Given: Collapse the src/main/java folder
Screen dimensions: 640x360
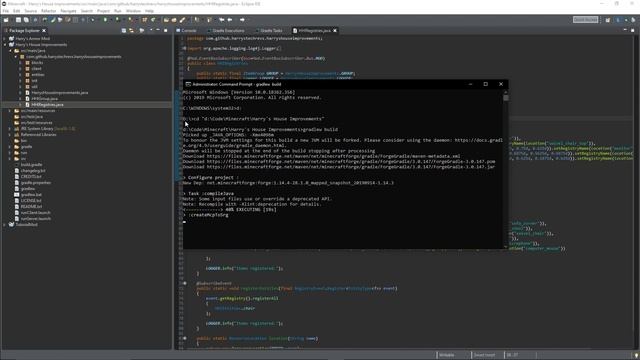Looking at the screenshot, I should coord(10,51).
